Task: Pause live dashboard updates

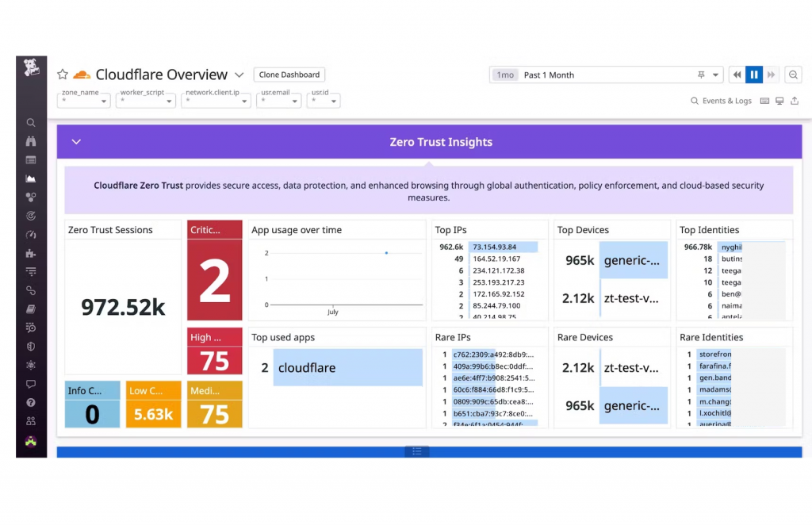Action: click(x=754, y=75)
